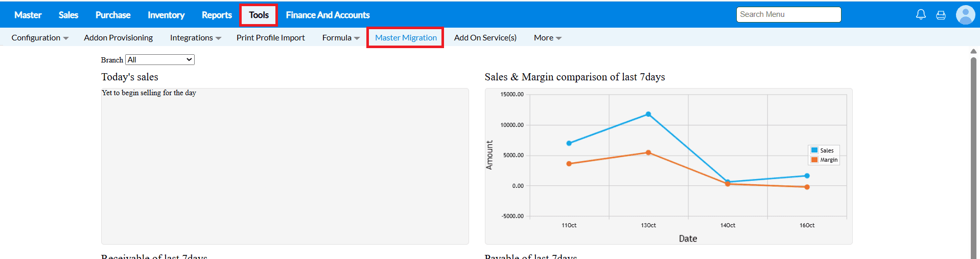Expand the Configuration menu
Viewport: 980px width, 259px height.
[x=40, y=38]
